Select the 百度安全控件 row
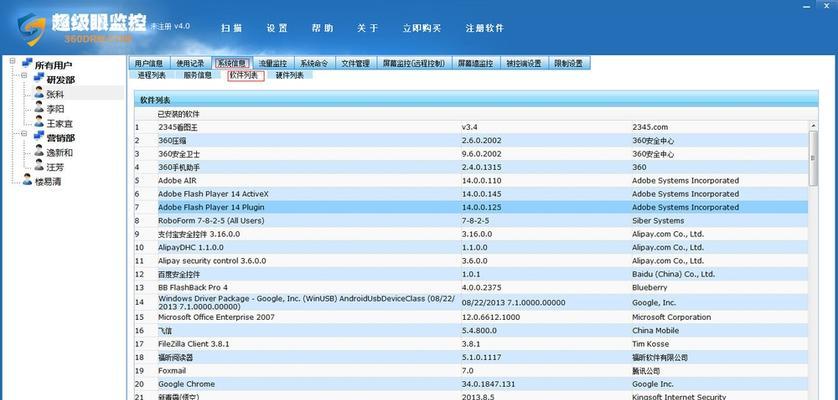 [x=471, y=274]
